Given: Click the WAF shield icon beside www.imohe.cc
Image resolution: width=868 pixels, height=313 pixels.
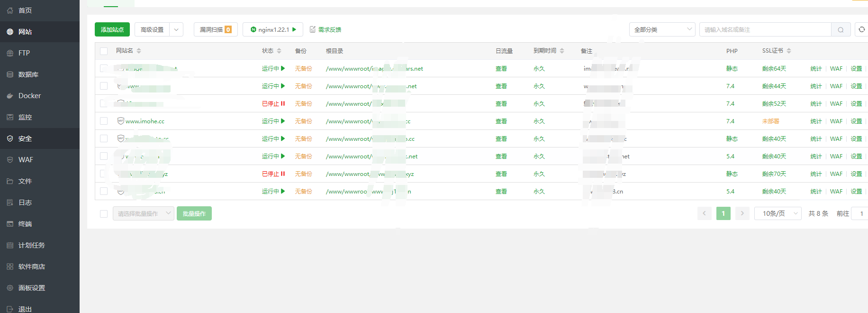Looking at the screenshot, I should [x=121, y=121].
